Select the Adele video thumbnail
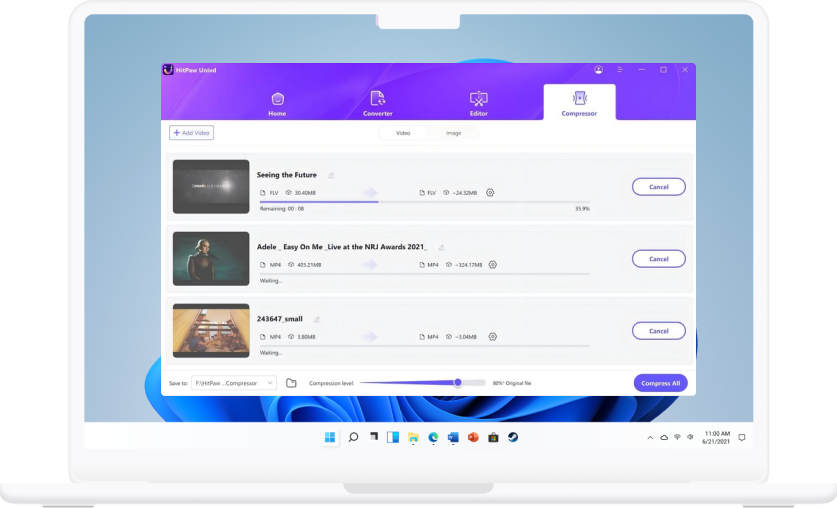Image resolution: width=837 pixels, height=508 pixels. (211, 259)
